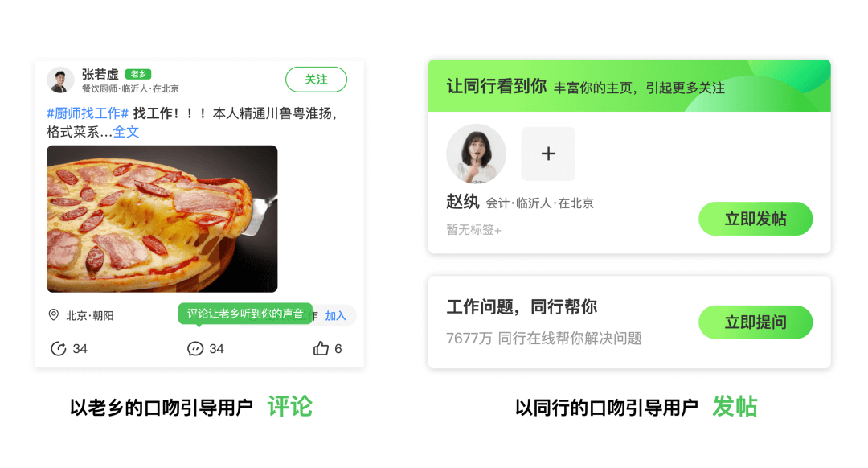This screenshot has height=468, width=868.
Task: Click the 北京·朝阳 location text
Action: tap(90, 316)
